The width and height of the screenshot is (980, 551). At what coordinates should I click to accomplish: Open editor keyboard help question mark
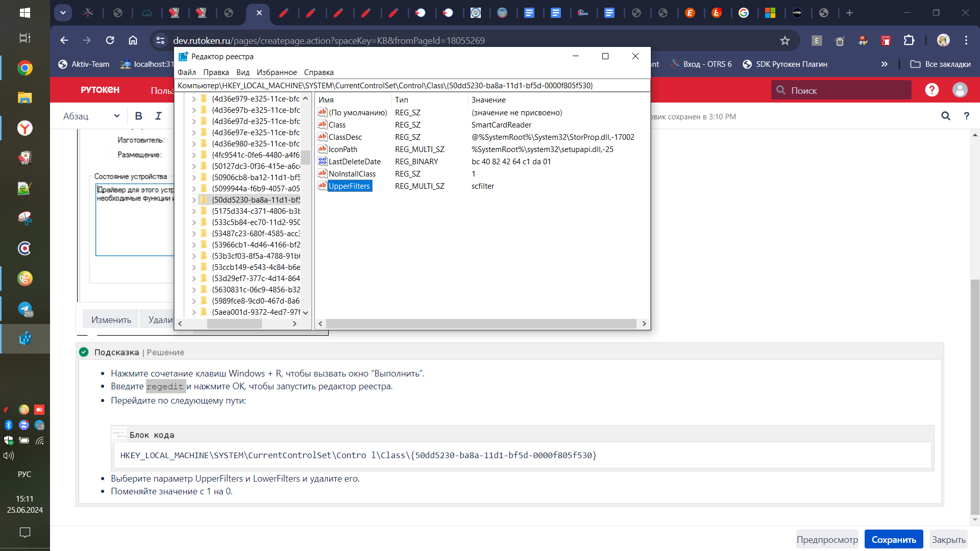[x=966, y=116]
